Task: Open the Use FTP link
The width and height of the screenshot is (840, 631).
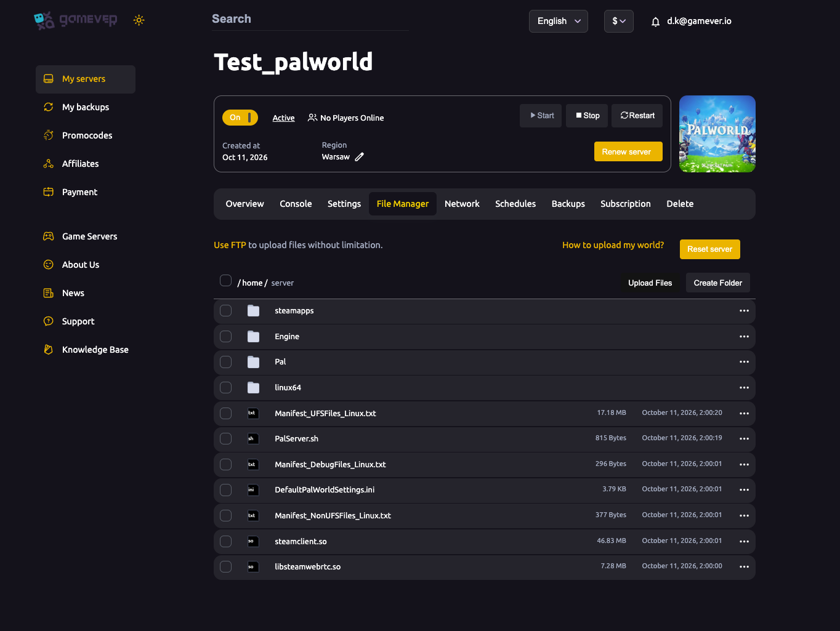Action: (230, 245)
